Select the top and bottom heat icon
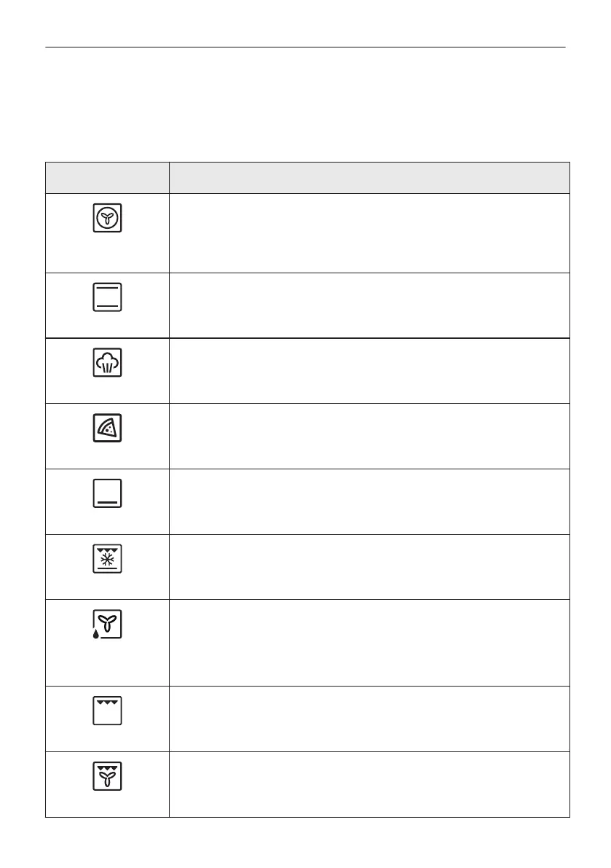This screenshot has width=611, height=868. (x=107, y=297)
